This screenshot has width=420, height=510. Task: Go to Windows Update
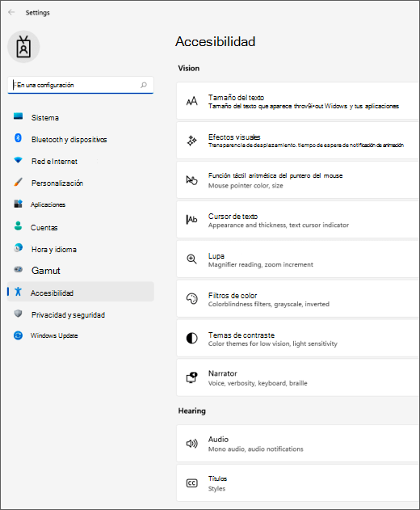[x=81, y=335]
